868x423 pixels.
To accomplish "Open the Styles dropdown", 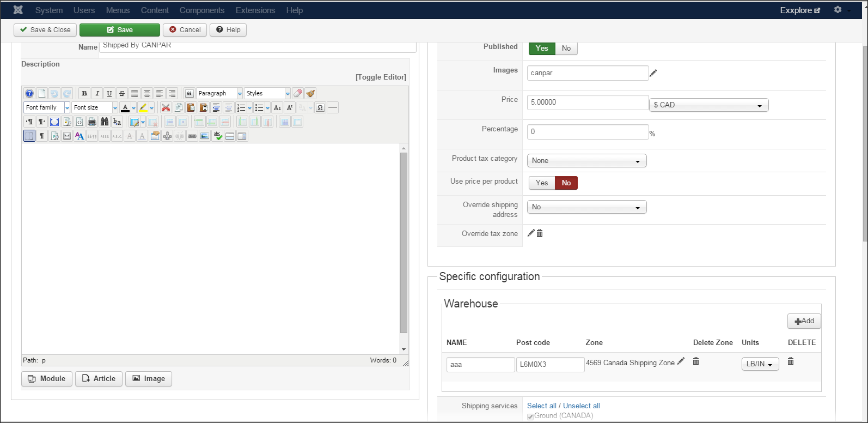I will (x=267, y=93).
